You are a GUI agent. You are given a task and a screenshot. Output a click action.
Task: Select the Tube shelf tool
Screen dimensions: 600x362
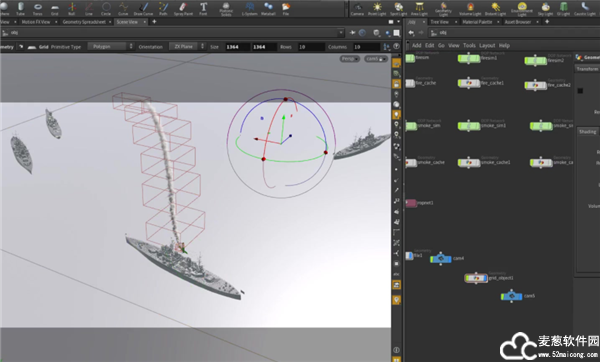click(20, 8)
